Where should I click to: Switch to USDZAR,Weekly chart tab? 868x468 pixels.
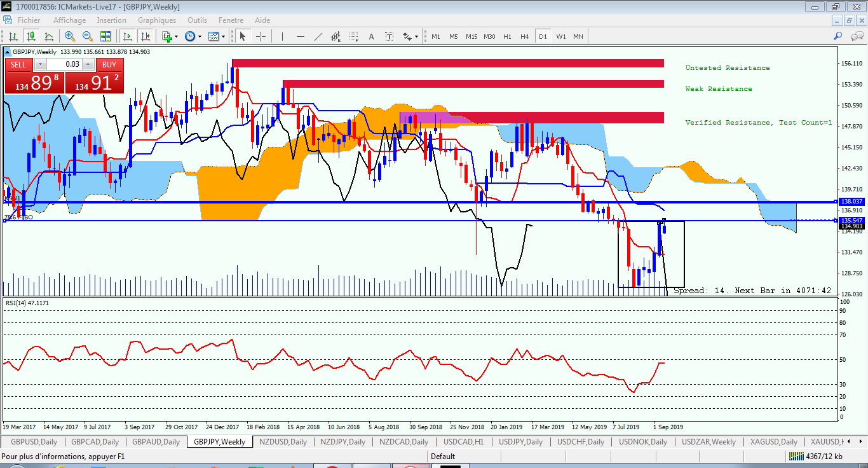coord(709,441)
